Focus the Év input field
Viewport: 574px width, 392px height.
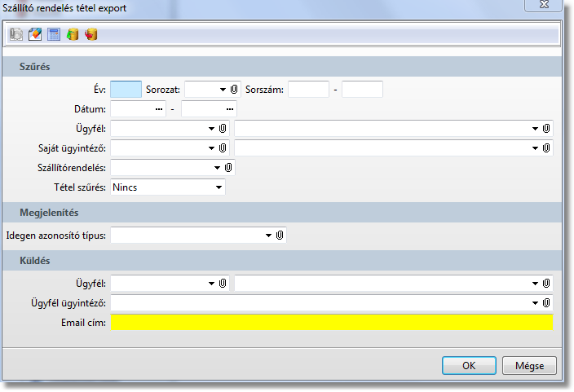tap(126, 90)
